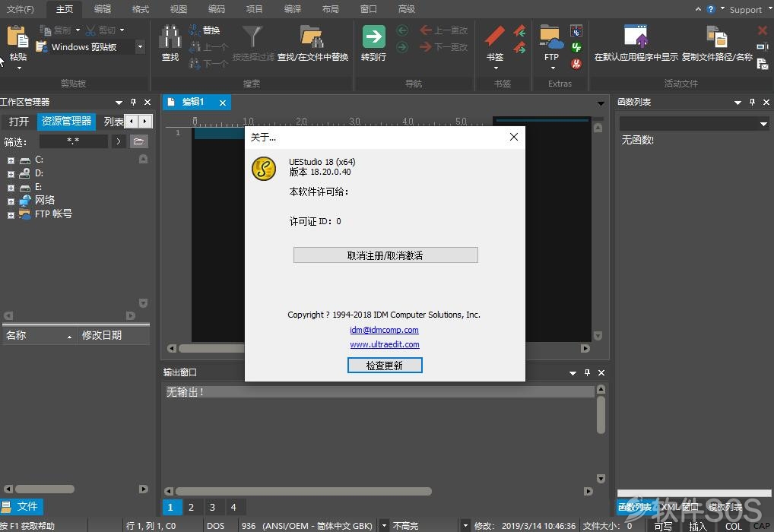The width and height of the screenshot is (774, 532).
Task: Click the Windows clipboard icon
Action: pyautogui.click(x=42, y=47)
